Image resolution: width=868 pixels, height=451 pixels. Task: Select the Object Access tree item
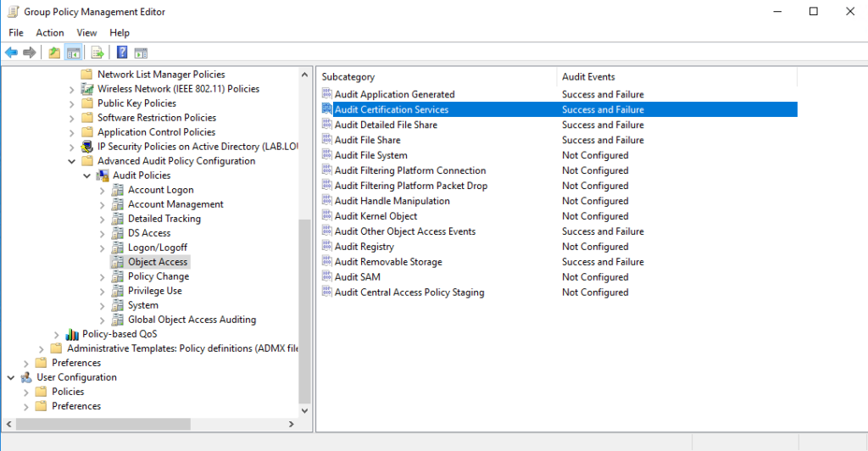click(x=158, y=262)
